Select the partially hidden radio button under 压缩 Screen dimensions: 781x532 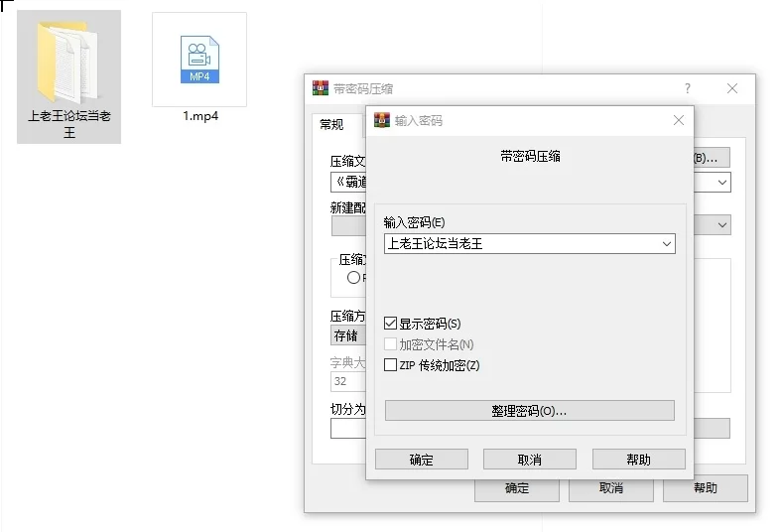point(353,278)
